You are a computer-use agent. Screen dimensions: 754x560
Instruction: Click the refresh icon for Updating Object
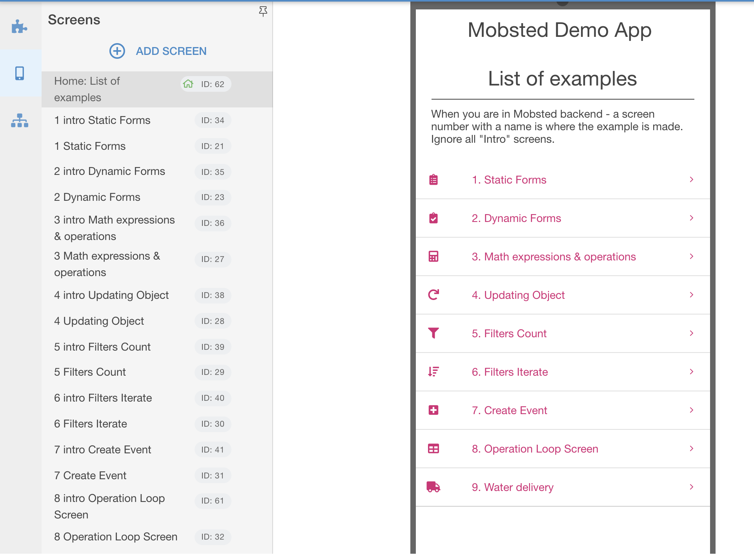coord(433,295)
